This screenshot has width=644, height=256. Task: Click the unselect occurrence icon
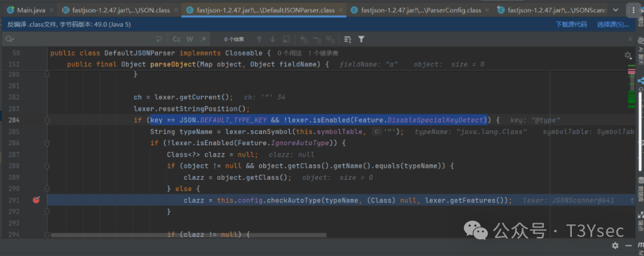(317, 39)
